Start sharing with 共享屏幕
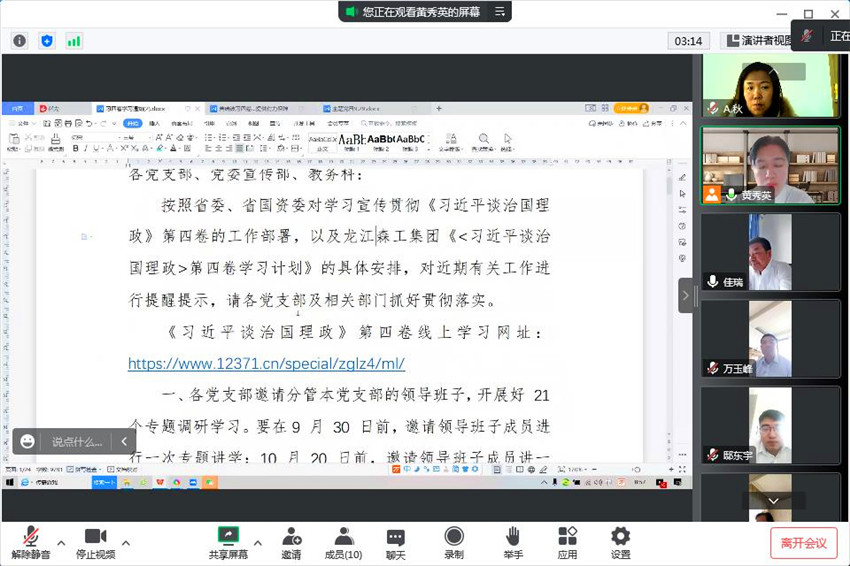The width and height of the screenshot is (850, 566). 228,542
